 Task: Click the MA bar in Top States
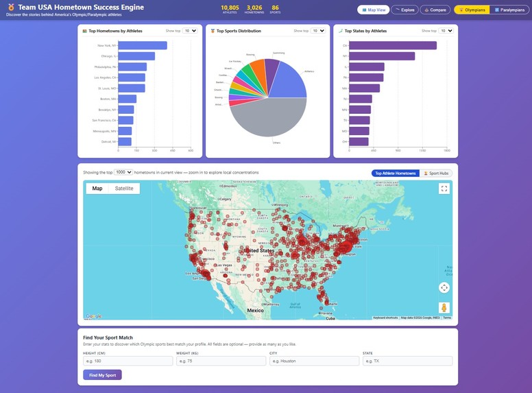click(x=365, y=88)
